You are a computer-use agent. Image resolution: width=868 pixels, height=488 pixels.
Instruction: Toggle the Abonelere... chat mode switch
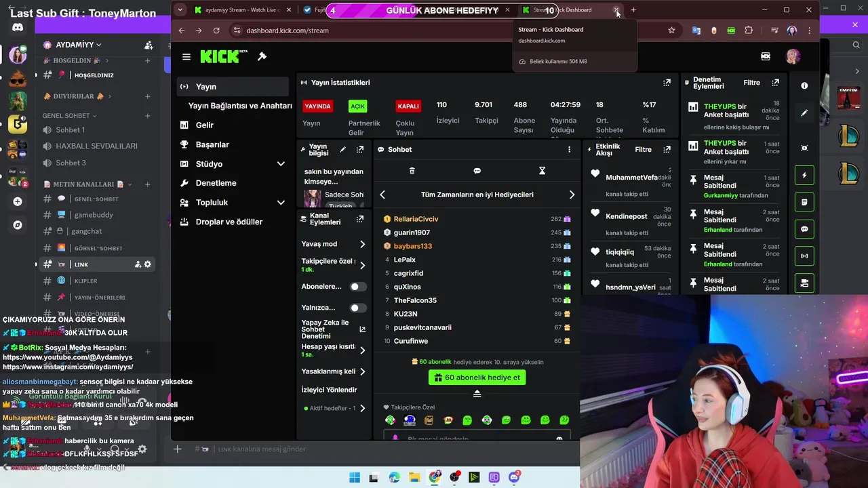(357, 287)
